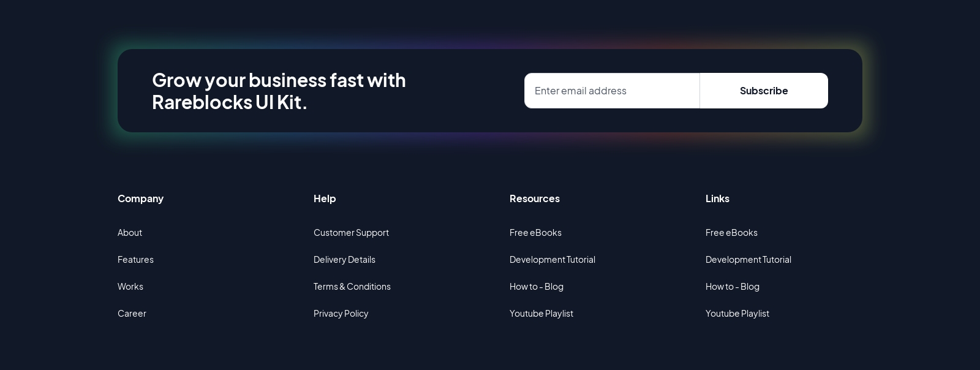Open How to - Blog under Links column
The image size is (980, 370).
733,286
